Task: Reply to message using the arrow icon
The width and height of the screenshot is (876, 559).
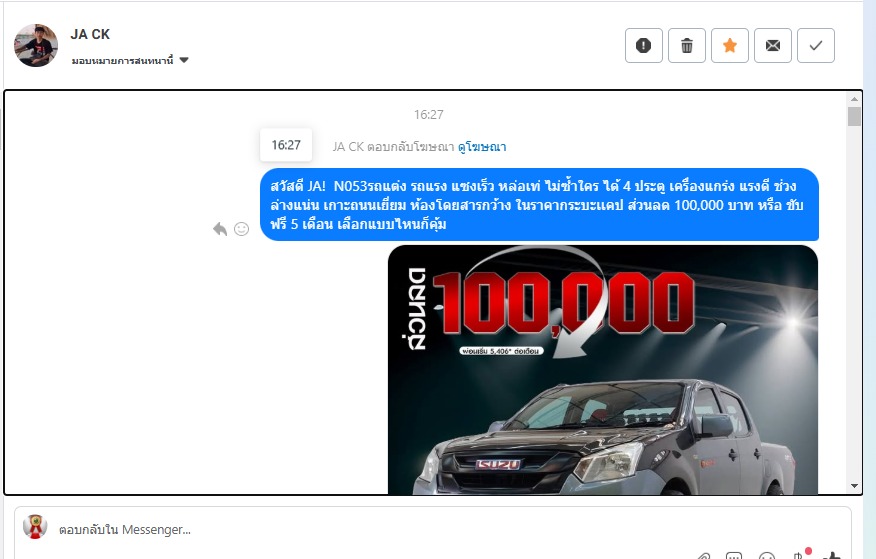Action: (x=220, y=229)
